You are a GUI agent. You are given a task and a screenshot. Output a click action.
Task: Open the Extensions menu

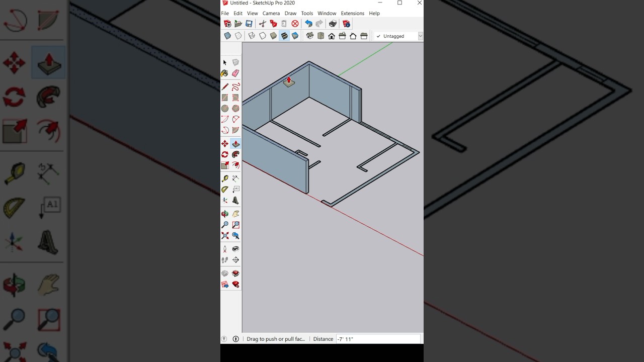click(x=352, y=14)
